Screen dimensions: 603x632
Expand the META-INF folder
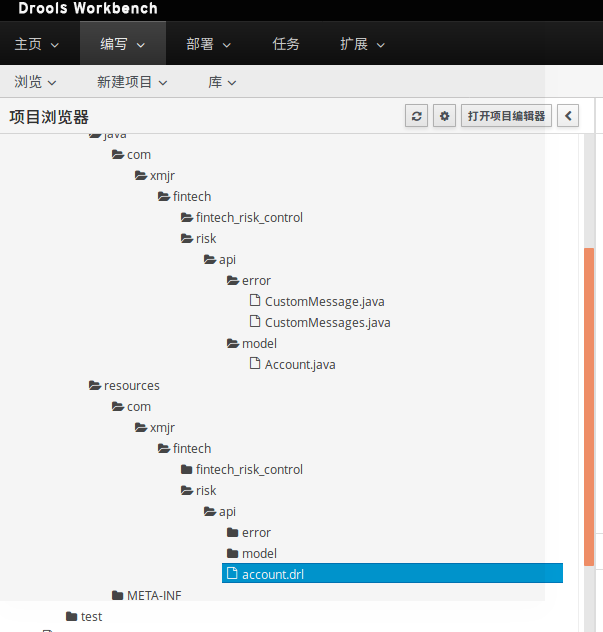click(x=147, y=595)
